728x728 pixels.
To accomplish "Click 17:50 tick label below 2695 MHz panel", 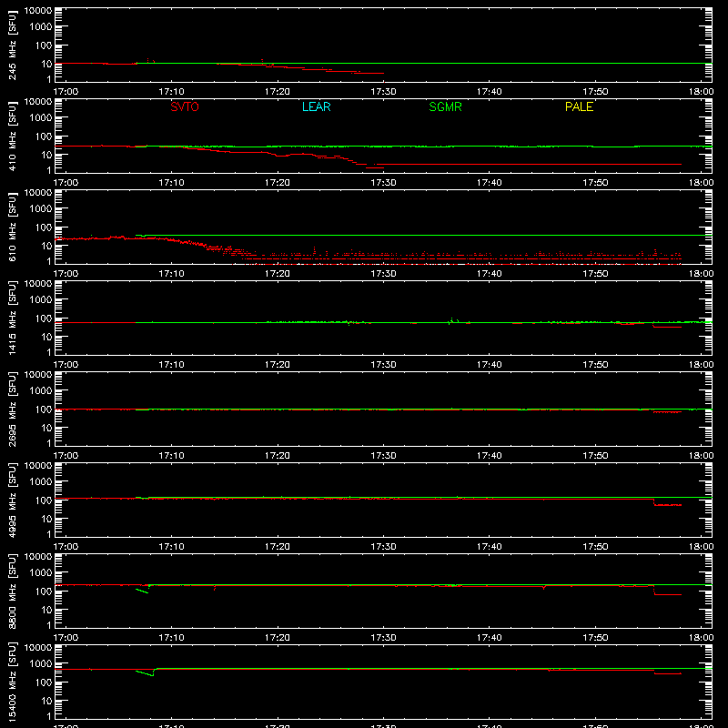I will pyautogui.click(x=595, y=456).
